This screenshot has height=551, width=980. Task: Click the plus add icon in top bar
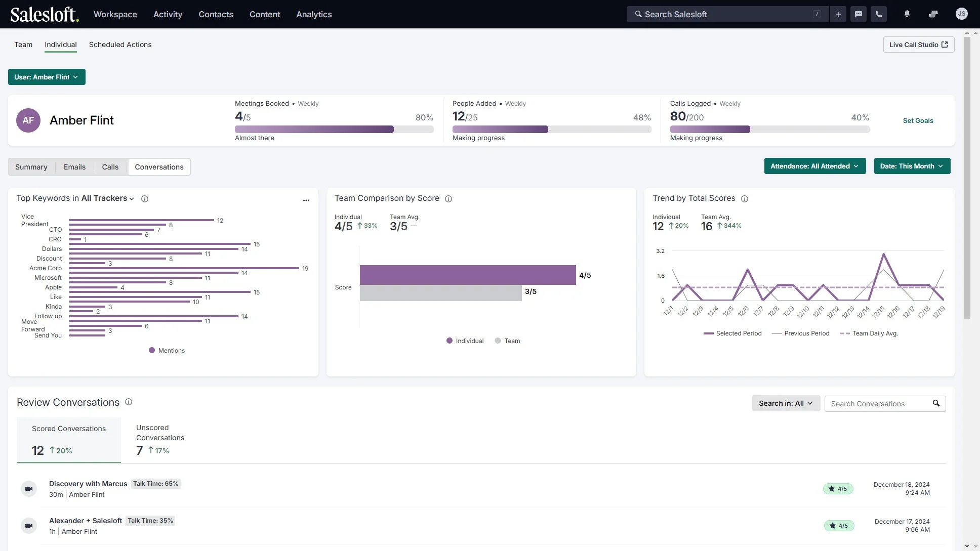838,14
